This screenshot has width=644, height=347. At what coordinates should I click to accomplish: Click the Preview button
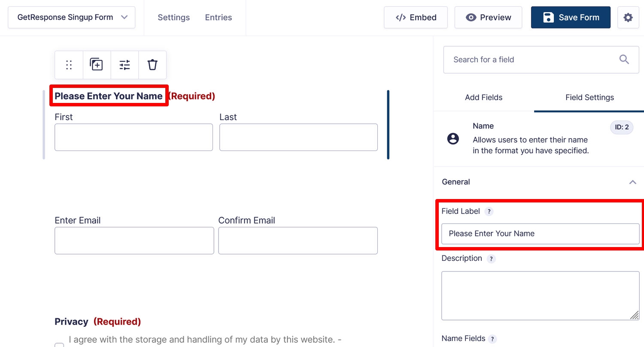pyautogui.click(x=488, y=18)
